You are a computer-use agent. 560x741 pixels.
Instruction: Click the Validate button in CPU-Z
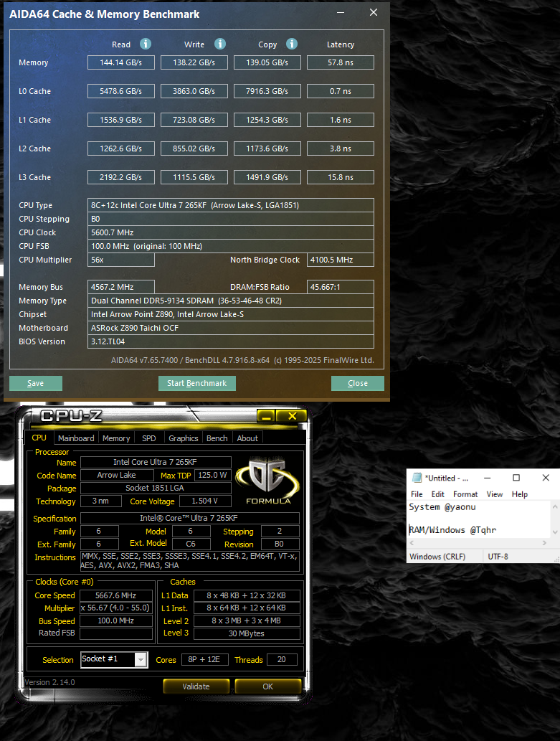(x=196, y=686)
